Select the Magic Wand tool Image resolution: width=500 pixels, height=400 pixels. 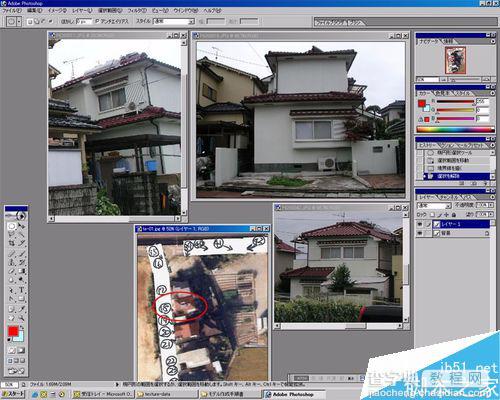pos(21,235)
